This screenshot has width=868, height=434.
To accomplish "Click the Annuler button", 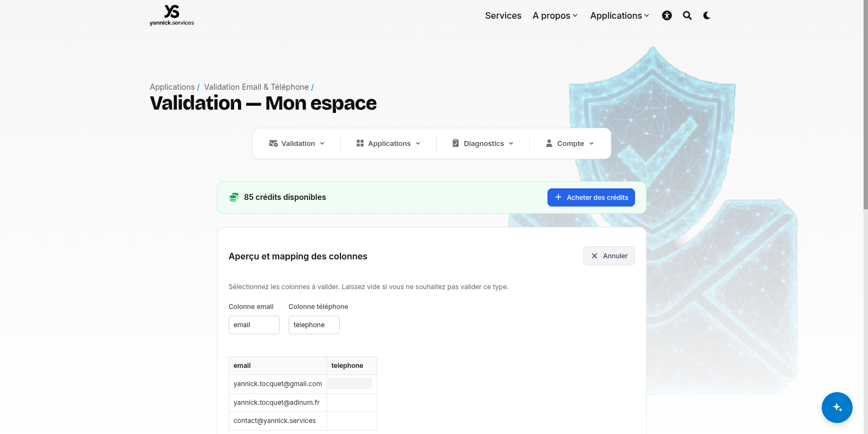I will 609,256.
